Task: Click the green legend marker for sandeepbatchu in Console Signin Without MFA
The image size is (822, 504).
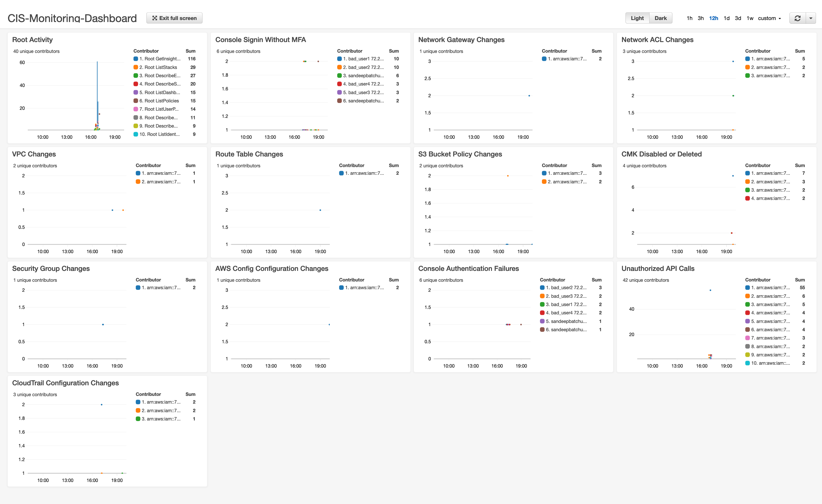Action: pos(339,76)
